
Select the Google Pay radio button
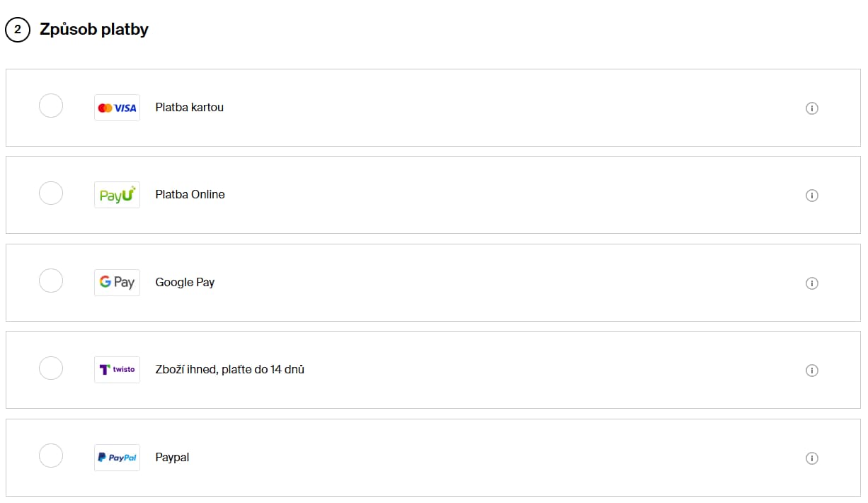pos(51,281)
